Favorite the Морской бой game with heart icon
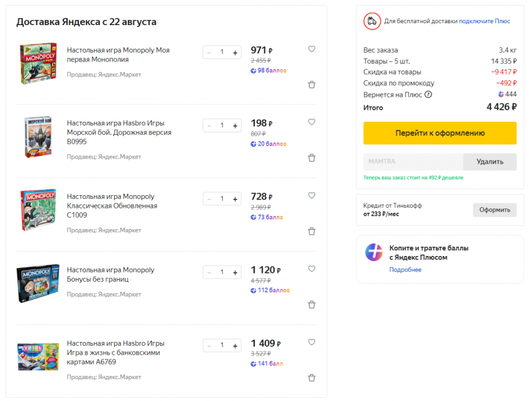Viewport: 532px width, 401px height. pos(311,122)
